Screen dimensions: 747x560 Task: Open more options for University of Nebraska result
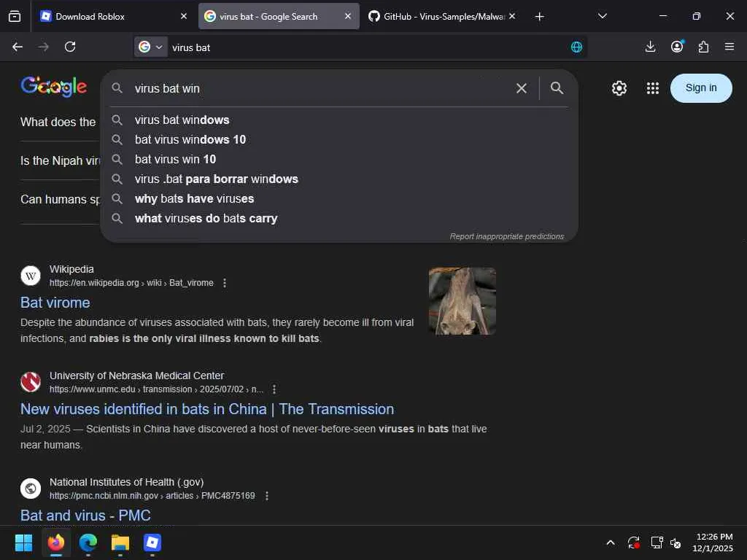pos(274,389)
